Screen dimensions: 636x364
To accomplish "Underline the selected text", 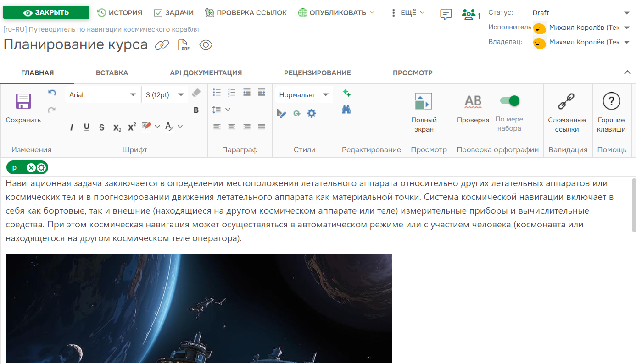I will tap(86, 127).
